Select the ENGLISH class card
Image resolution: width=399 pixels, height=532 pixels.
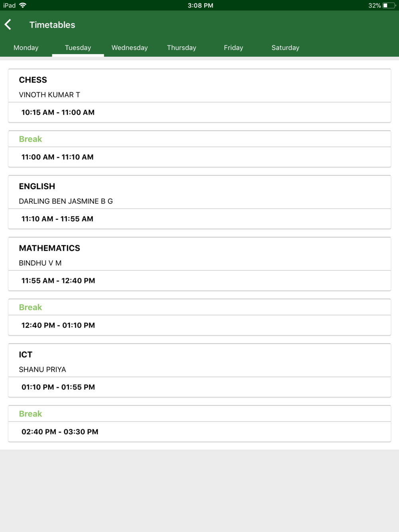click(x=199, y=202)
